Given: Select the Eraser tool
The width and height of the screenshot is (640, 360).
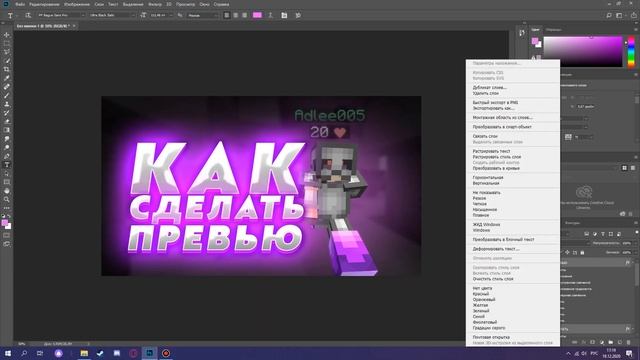Looking at the screenshot, I should pos(7,121).
